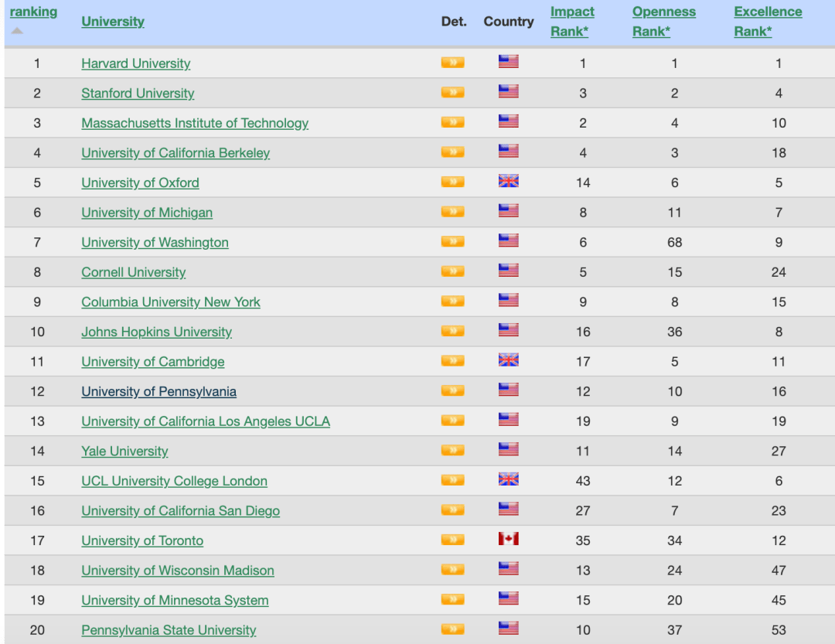The image size is (835, 644).
Task: Open University of Toronto link
Action: tap(142, 540)
